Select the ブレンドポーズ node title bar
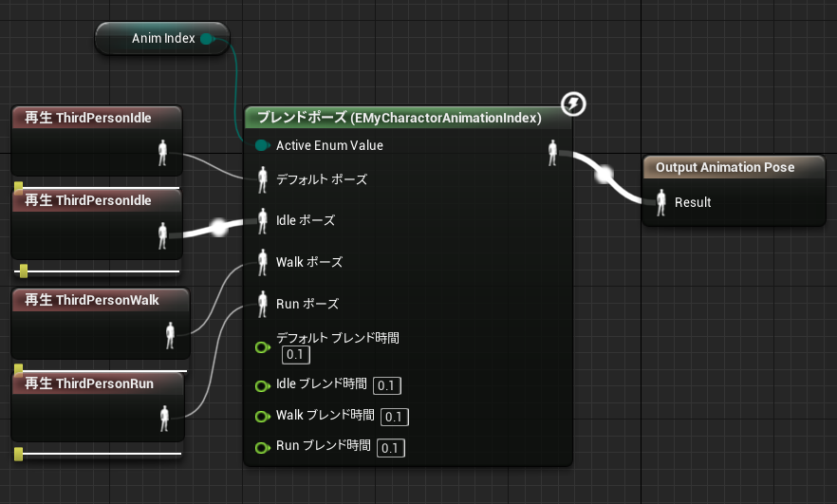The width and height of the screenshot is (837, 504). (x=408, y=118)
